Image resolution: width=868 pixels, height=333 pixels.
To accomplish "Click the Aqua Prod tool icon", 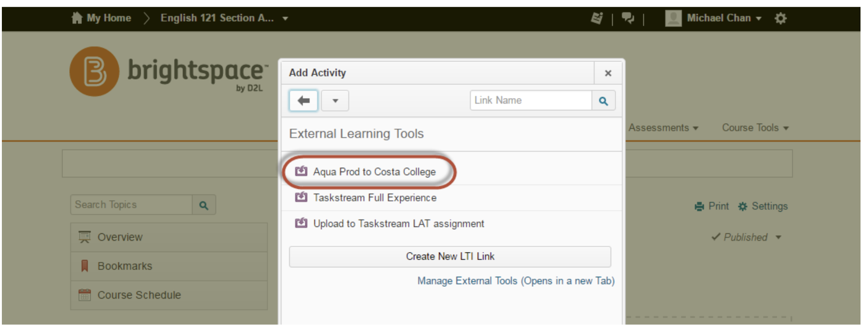I will (x=301, y=171).
